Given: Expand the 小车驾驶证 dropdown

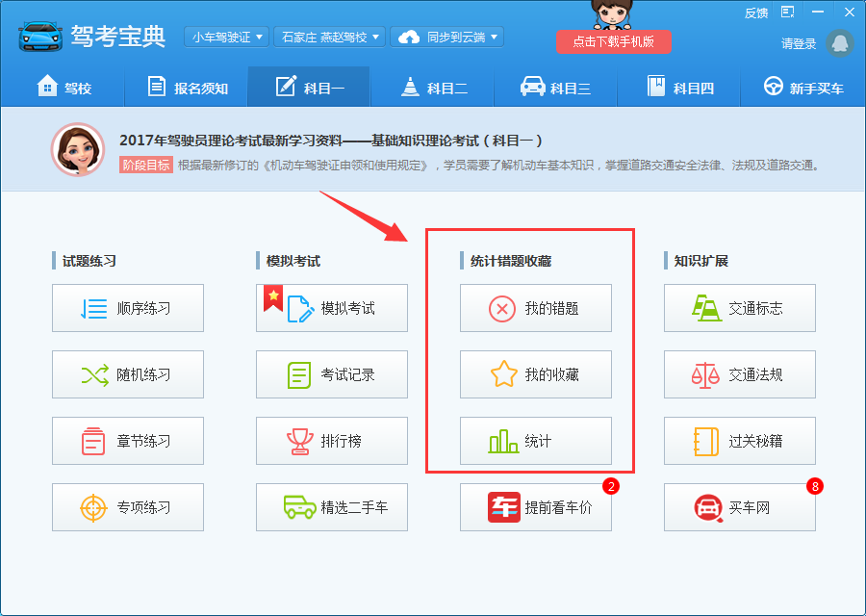Looking at the screenshot, I should (x=227, y=37).
